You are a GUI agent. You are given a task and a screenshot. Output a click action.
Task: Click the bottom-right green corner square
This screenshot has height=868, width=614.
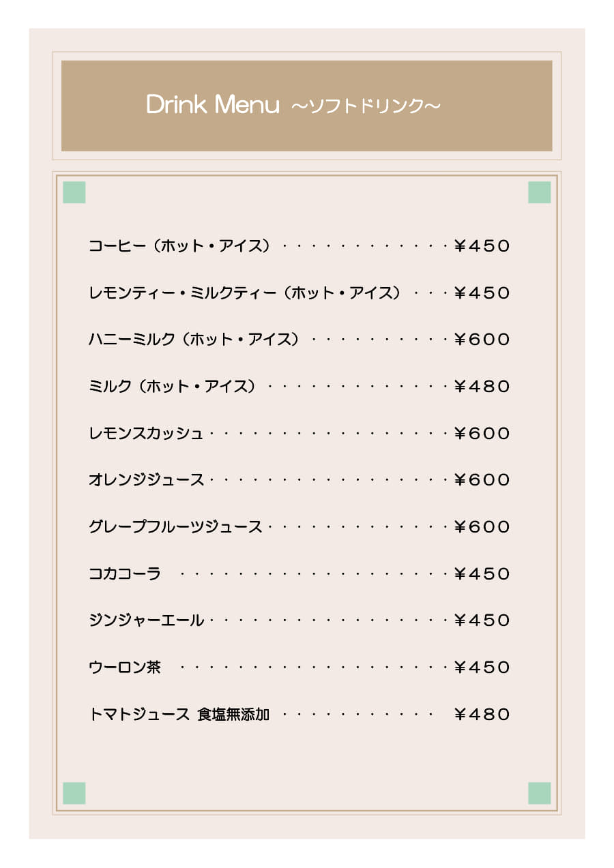click(539, 793)
